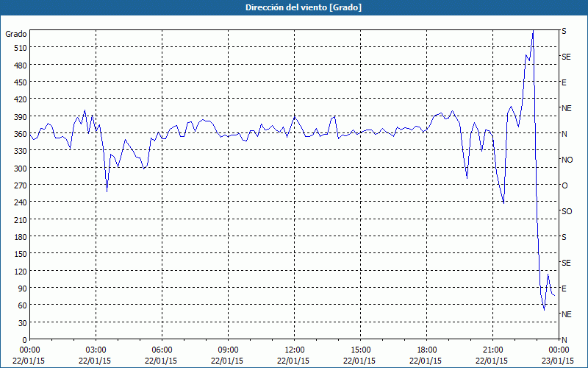
Task: Click the wind line's lowest dip near 60 degrees
Action: (544, 309)
